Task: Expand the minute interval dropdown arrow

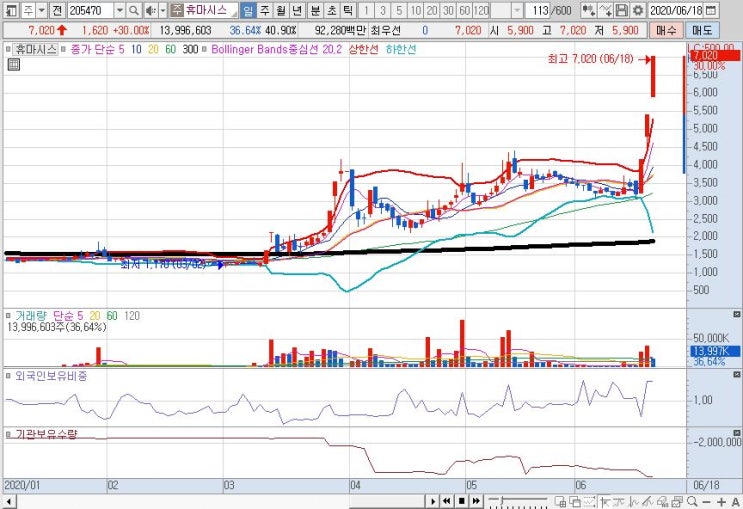Action: (x=517, y=10)
